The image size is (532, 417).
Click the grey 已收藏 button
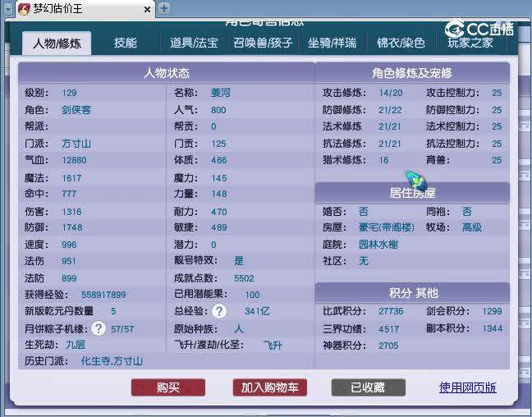[x=368, y=387]
